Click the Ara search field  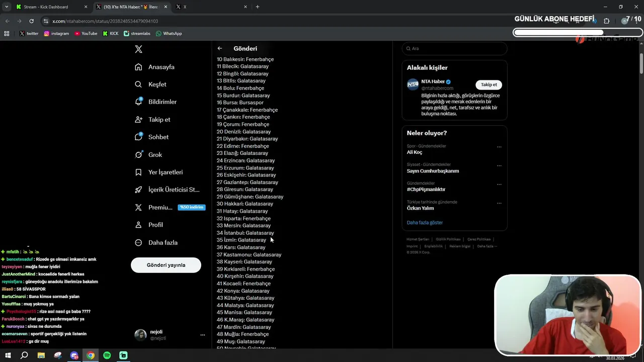(x=454, y=48)
